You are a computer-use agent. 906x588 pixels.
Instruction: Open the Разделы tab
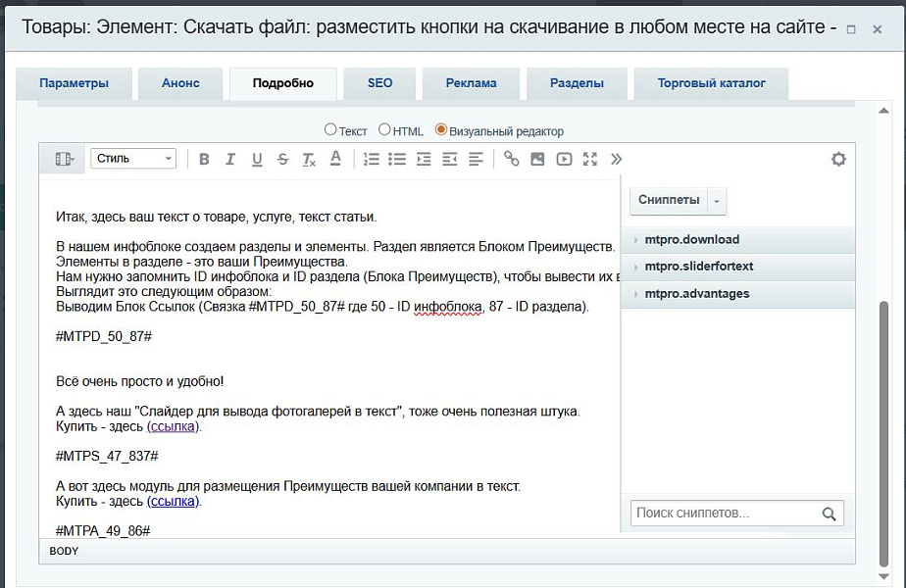point(577,83)
